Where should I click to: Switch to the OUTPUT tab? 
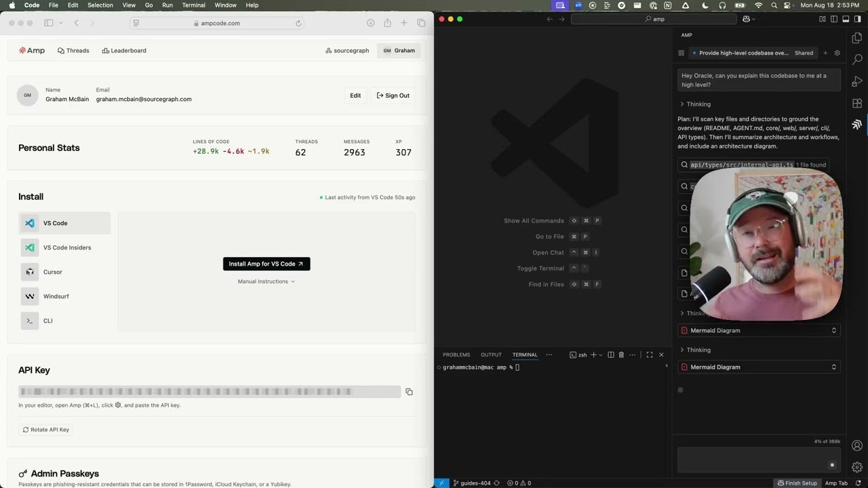tap(491, 354)
